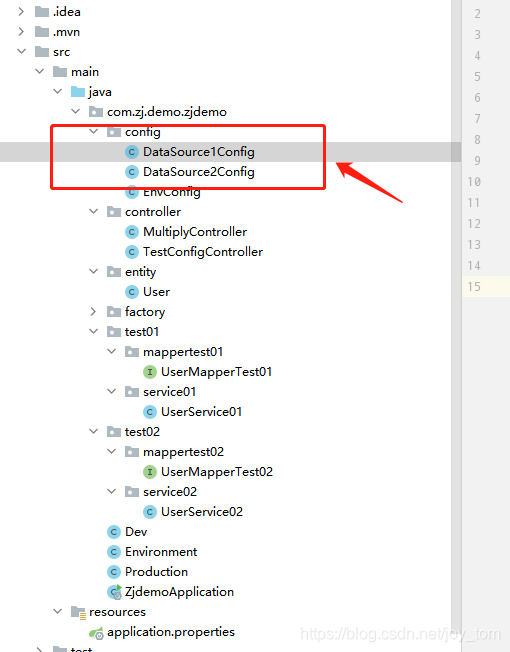The image size is (510, 652).
Task: Select the DataSource1Config file name
Action: coord(199,152)
